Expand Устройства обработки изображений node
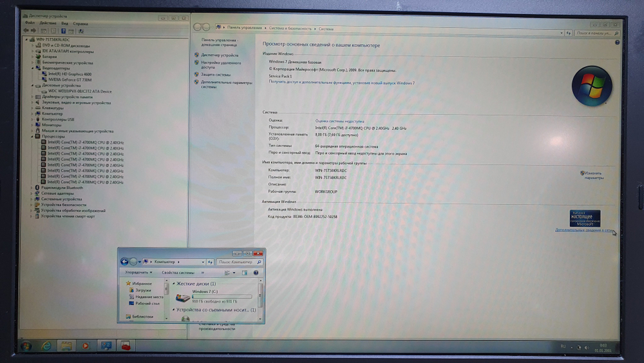The height and width of the screenshot is (363, 644). (x=31, y=210)
